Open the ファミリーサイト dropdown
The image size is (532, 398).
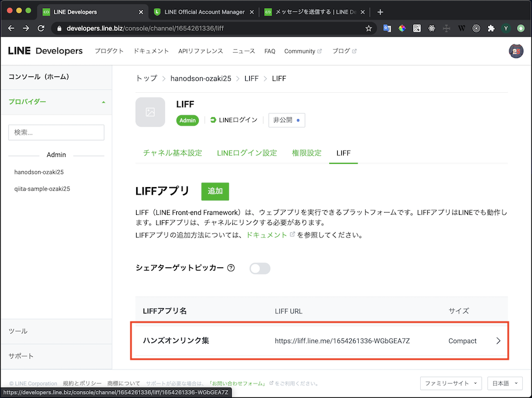coord(451,384)
